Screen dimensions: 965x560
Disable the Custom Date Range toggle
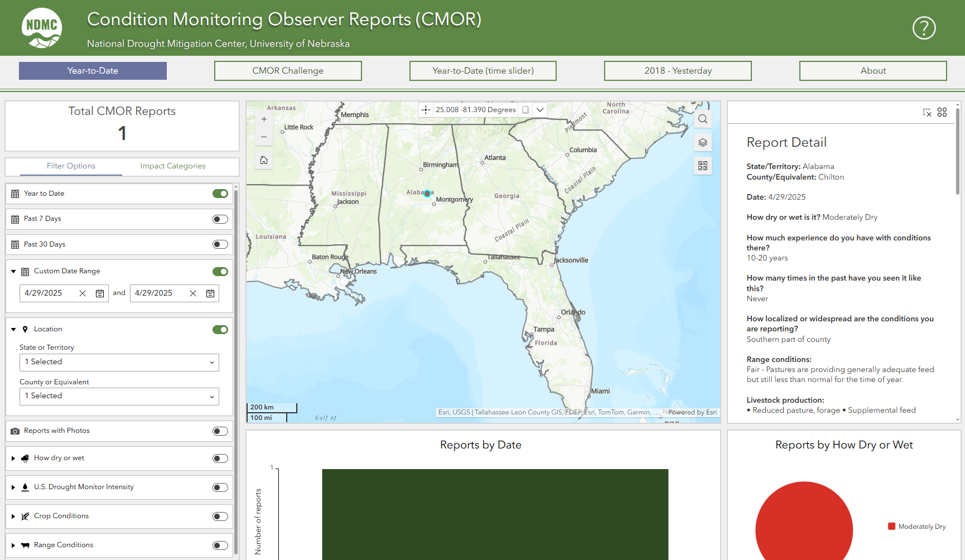[220, 272]
